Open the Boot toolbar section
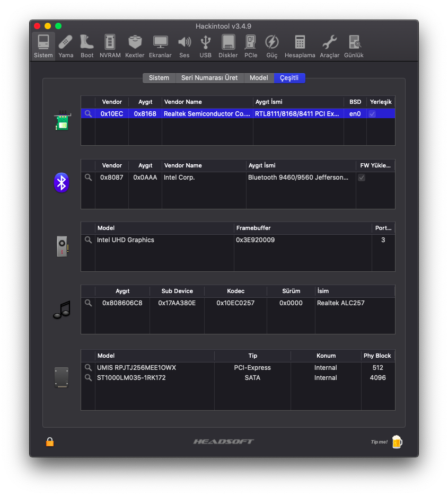The width and height of the screenshot is (448, 496). pos(87,47)
